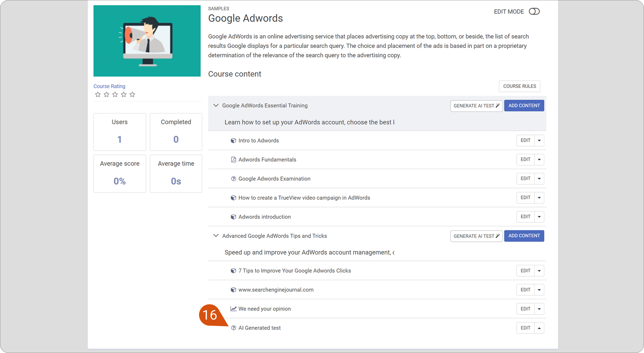Click the Google Adwords course thumbnail image
The width and height of the screenshot is (644, 353).
pos(147,41)
